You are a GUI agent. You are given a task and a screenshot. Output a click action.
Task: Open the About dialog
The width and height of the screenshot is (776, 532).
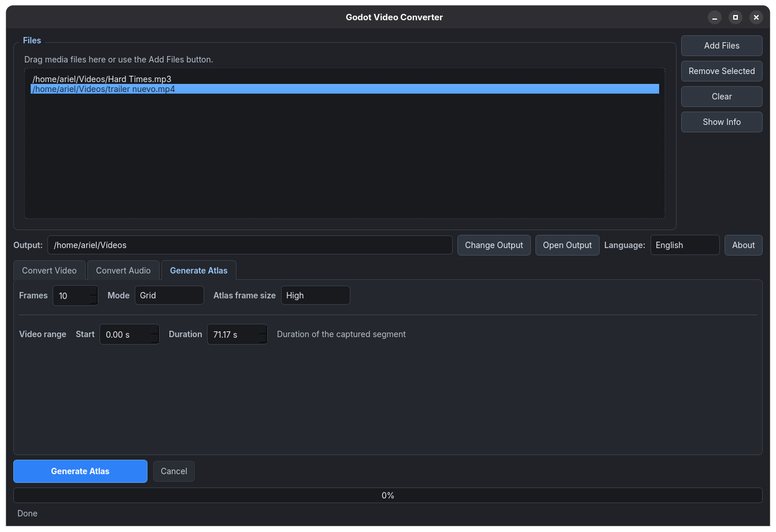click(743, 245)
